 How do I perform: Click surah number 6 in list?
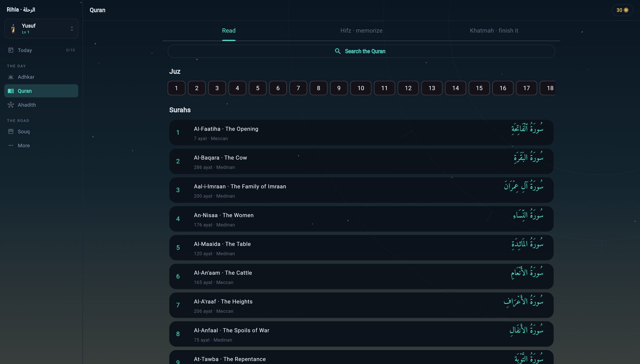coord(178,276)
